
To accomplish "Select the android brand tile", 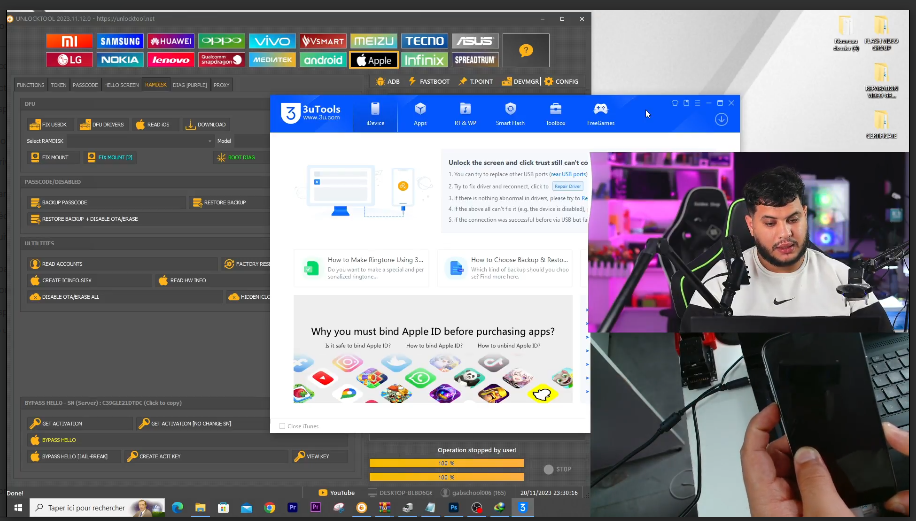I will tap(323, 60).
